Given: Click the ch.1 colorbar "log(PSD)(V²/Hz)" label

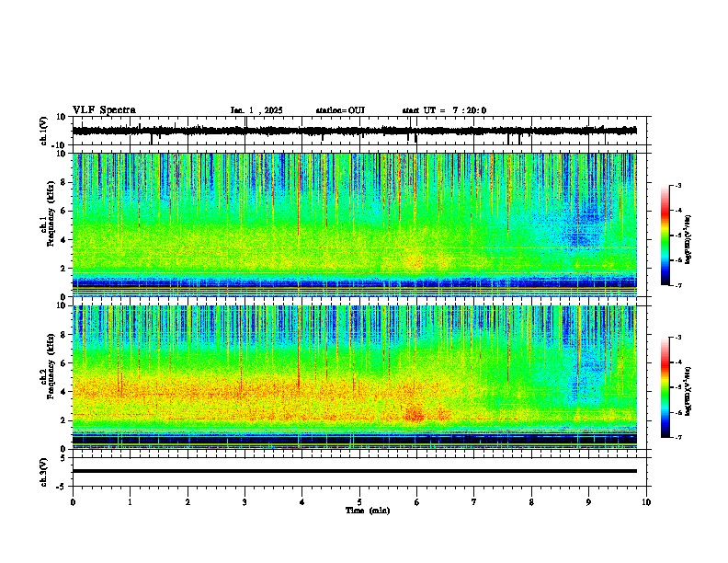Looking at the screenshot, I should (x=688, y=240).
